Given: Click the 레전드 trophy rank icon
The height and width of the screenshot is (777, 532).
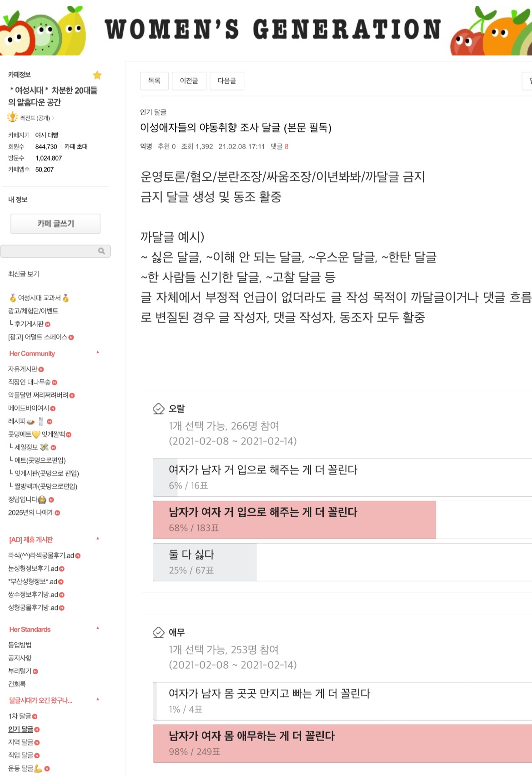Looking at the screenshot, I should pyautogui.click(x=13, y=117).
